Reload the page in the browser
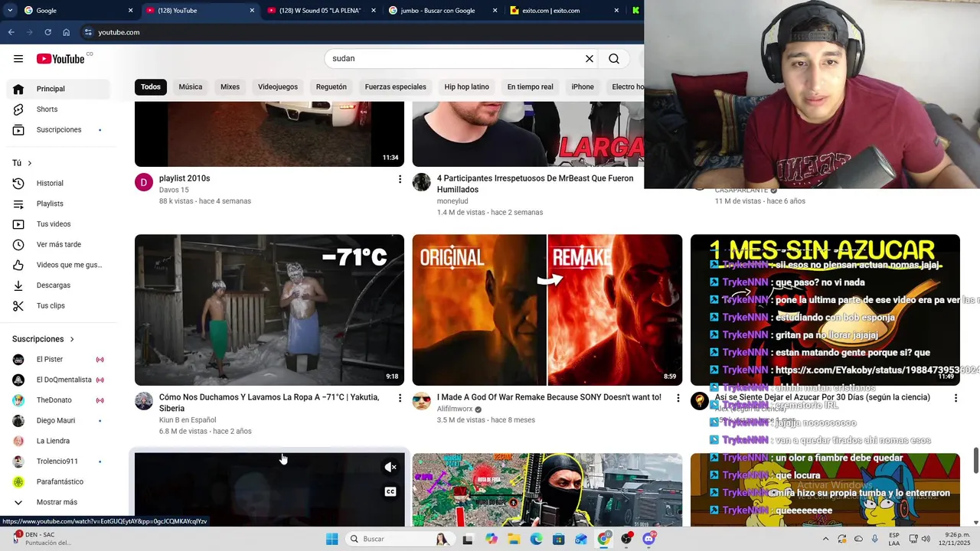 47,32
